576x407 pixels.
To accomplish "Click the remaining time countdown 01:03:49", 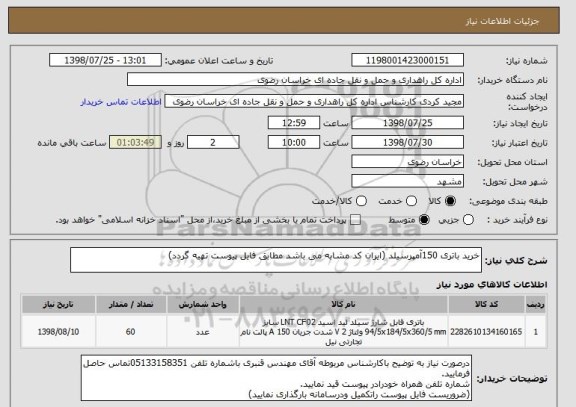I will pos(135,142).
